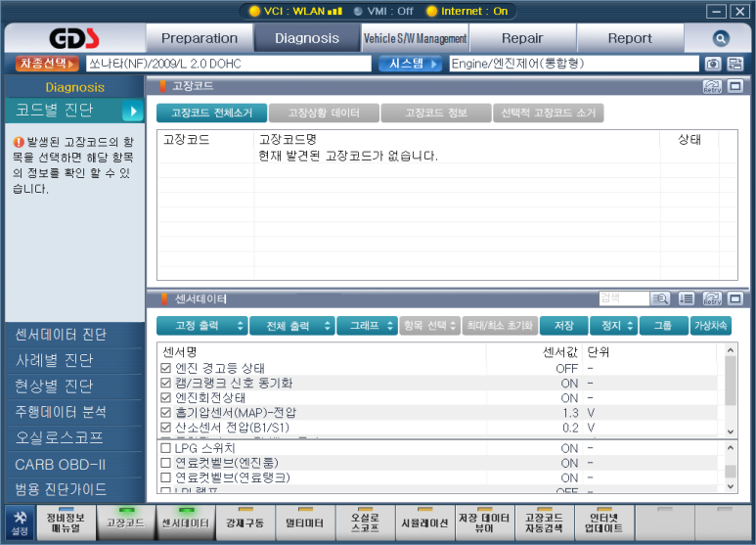The height and width of the screenshot is (545, 756).
Task: Click upper sensor list scrollbar down arrow
Action: [x=731, y=431]
